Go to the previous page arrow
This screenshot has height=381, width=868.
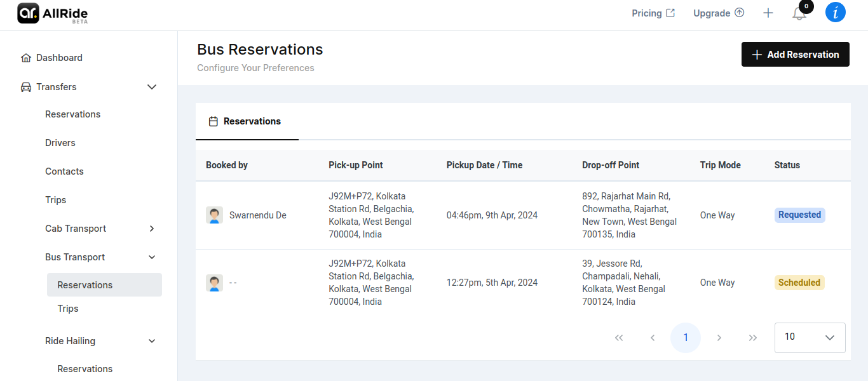pos(653,338)
